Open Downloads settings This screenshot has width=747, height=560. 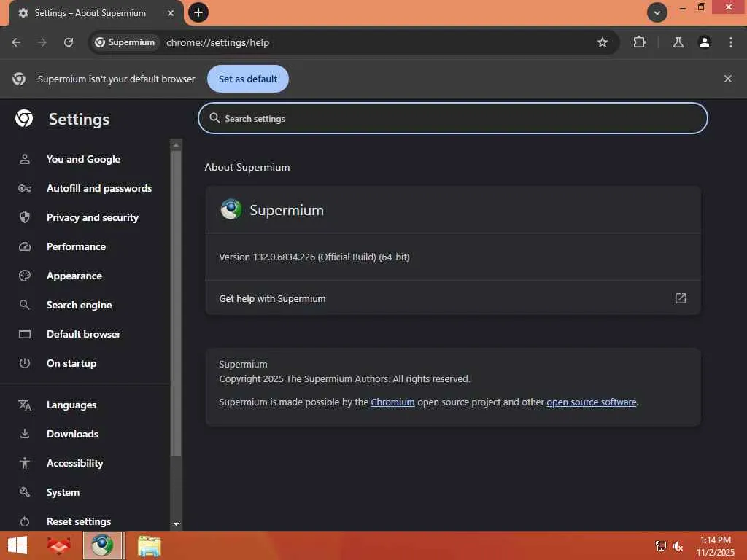(x=72, y=434)
